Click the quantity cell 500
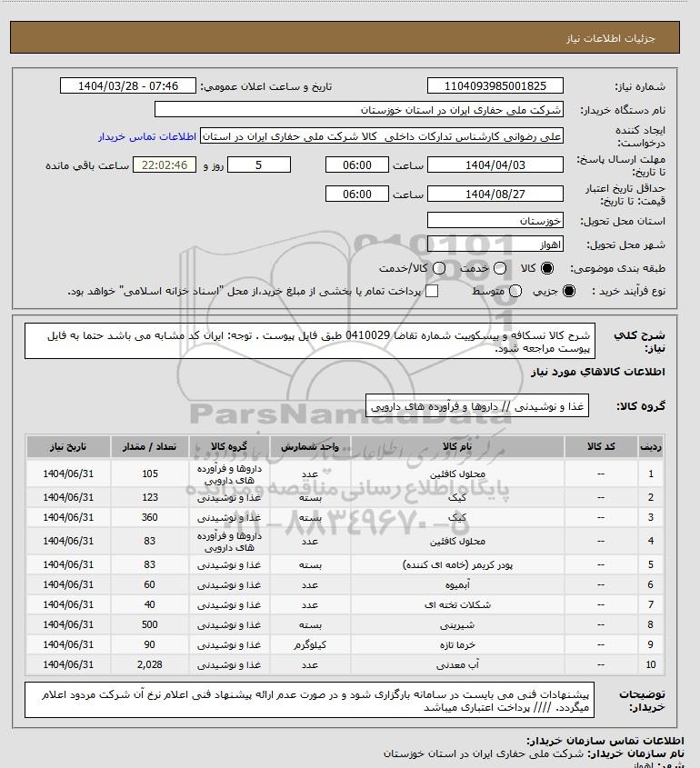This screenshot has width=700, height=768. tap(150, 624)
